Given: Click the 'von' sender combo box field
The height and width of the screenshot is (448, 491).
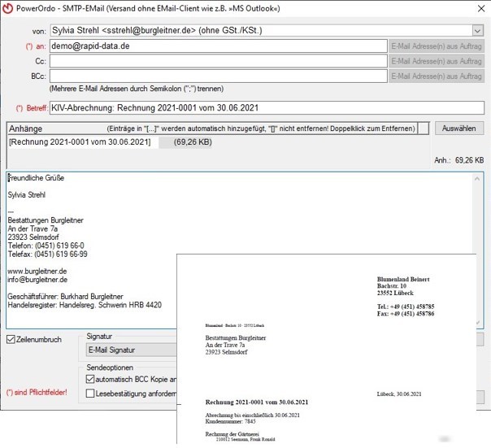Looking at the screenshot, I should [x=267, y=31].
